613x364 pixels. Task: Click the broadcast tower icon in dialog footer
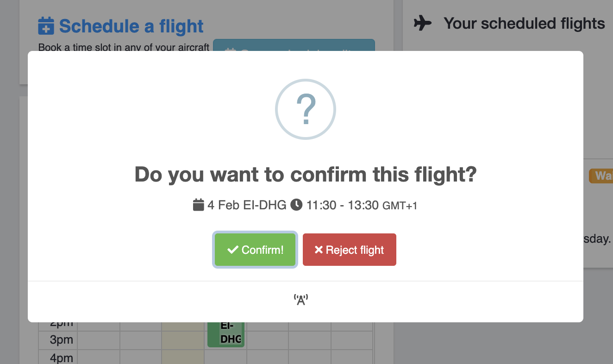click(301, 300)
